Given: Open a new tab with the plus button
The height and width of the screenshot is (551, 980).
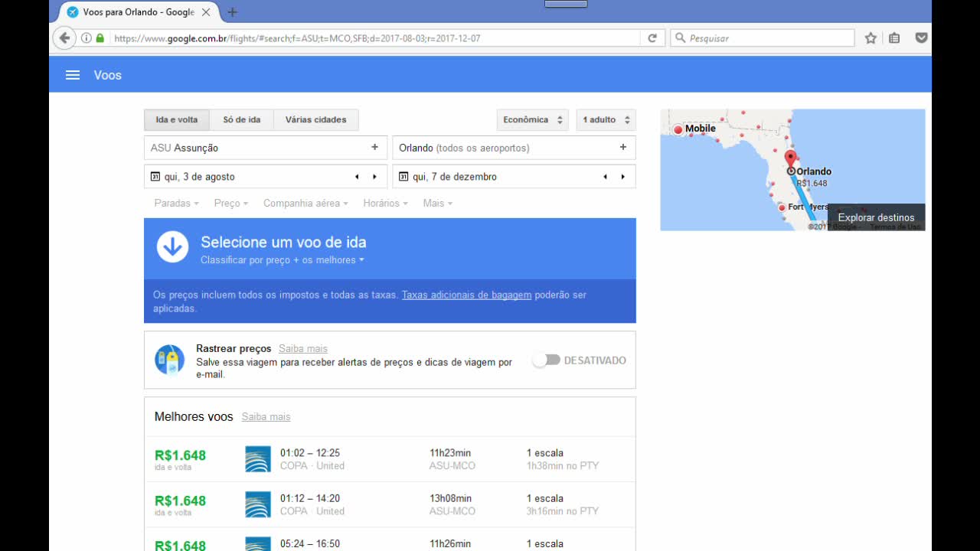Looking at the screenshot, I should pyautogui.click(x=233, y=12).
